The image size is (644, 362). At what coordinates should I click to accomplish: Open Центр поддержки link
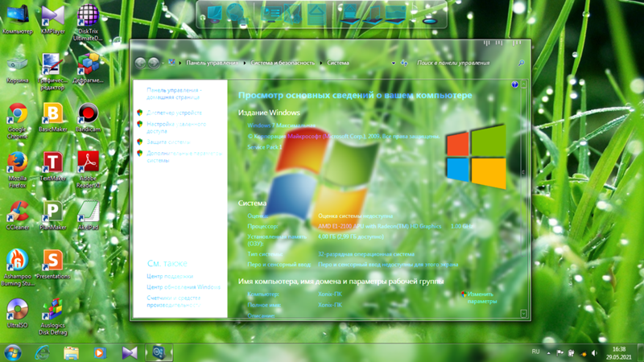pyautogui.click(x=170, y=276)
